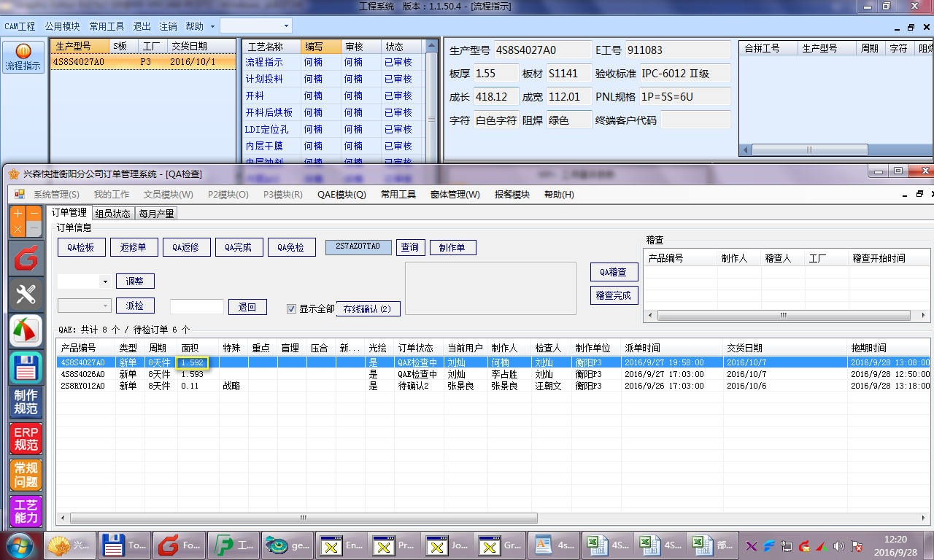The height and width of the screenshot is (560, 934).
Task: Click the empty text field left of 退回
Action: (x=197, y=307)
